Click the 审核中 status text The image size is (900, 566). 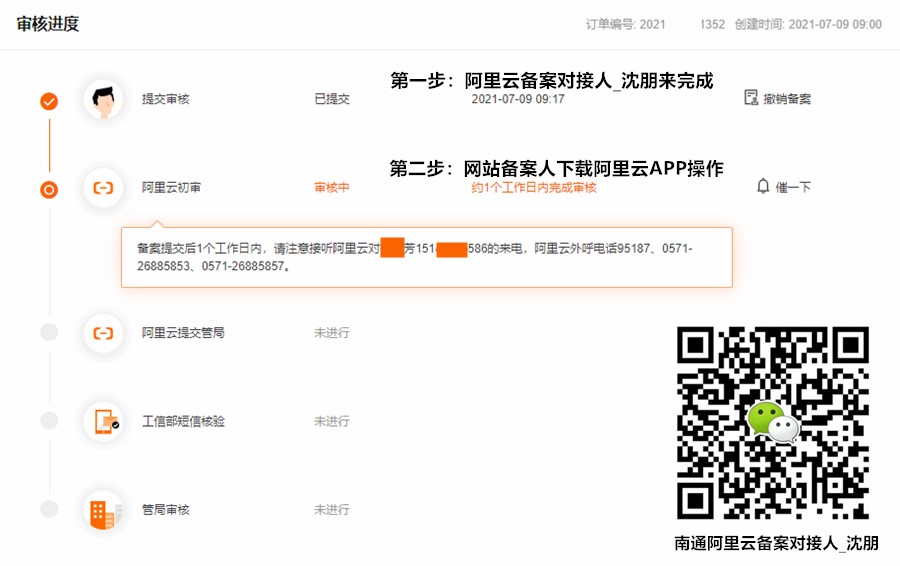pos(332,187)
